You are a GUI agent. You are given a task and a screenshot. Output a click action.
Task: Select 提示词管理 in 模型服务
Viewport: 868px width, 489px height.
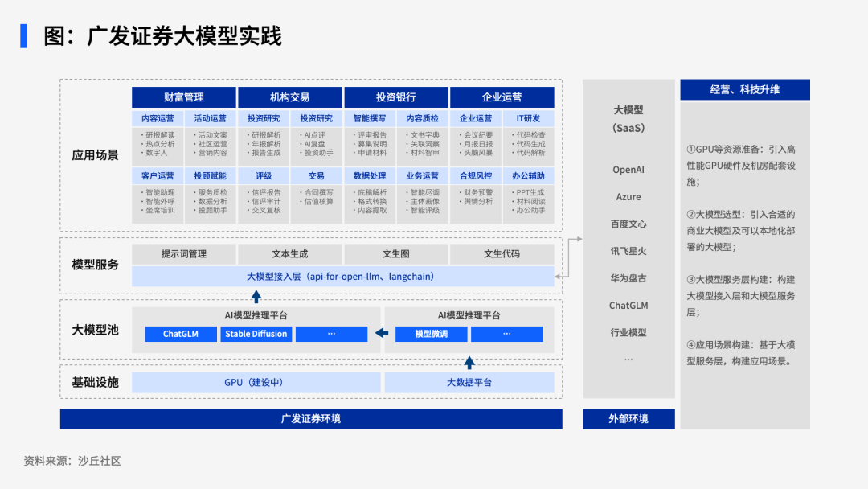(183, 254)
